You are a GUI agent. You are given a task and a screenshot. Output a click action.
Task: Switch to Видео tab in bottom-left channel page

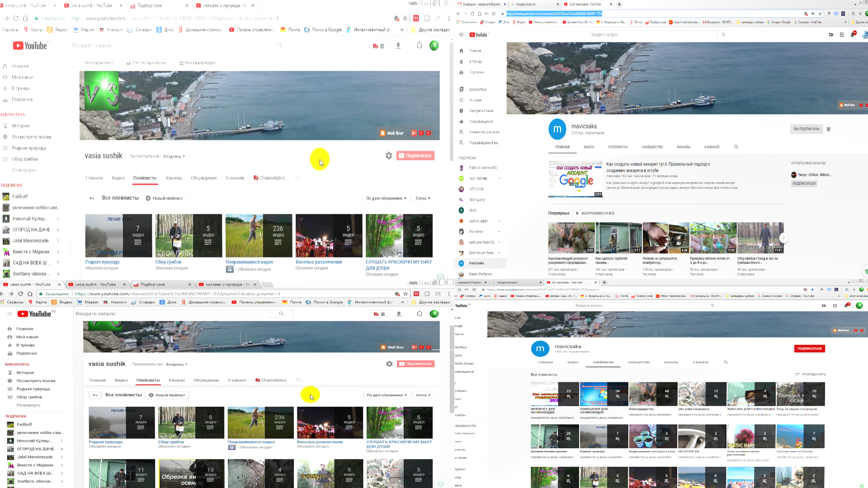121,380
